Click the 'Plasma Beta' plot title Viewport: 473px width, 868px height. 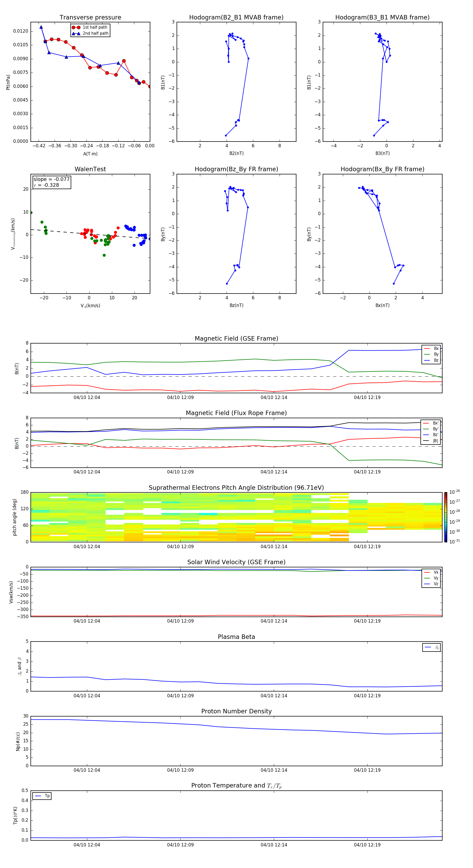point(236,637)
